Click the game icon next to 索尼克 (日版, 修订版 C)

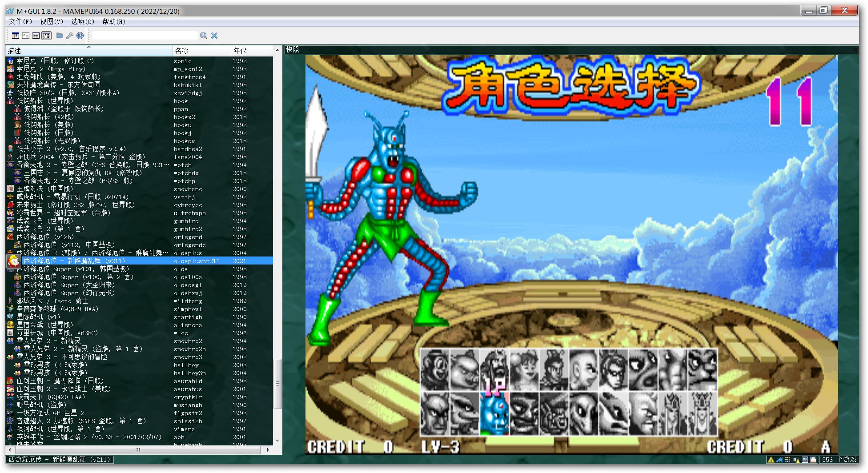click(11, 61)
